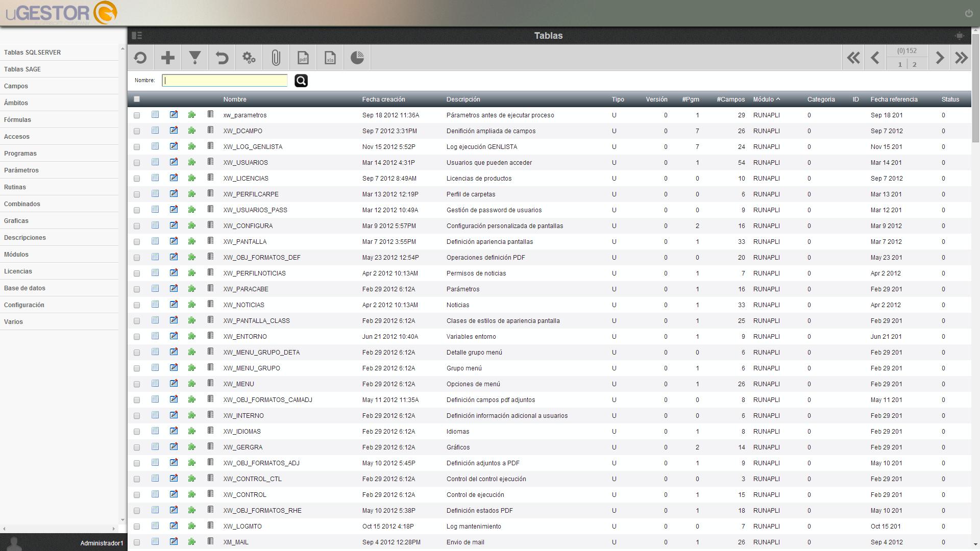This screenshot has height=551, width=980.
Task: Open Tablas SQLSERVER in the sidebar
Action: coord(32,53)
